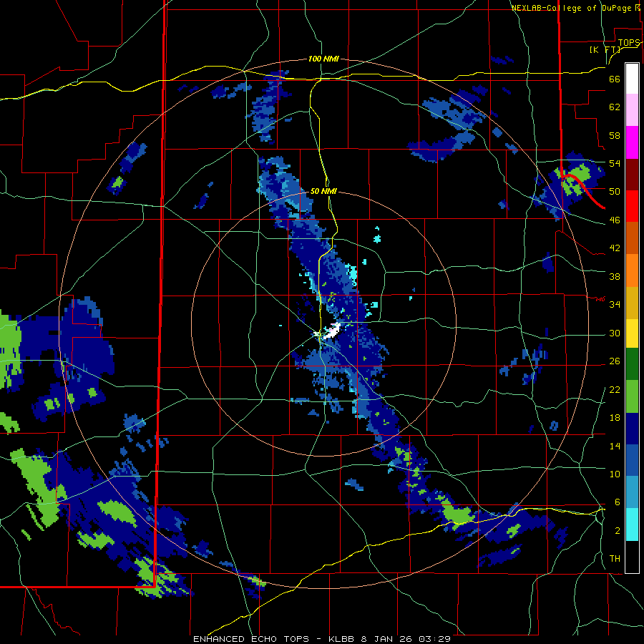
Task: Click the white color swatch in the legend
Action: (632, 79)
